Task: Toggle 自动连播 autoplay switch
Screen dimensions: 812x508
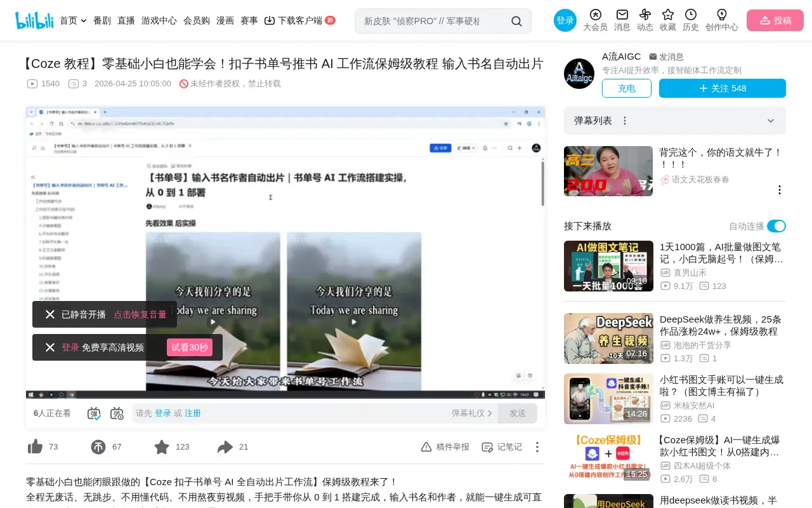Action: 776,226
